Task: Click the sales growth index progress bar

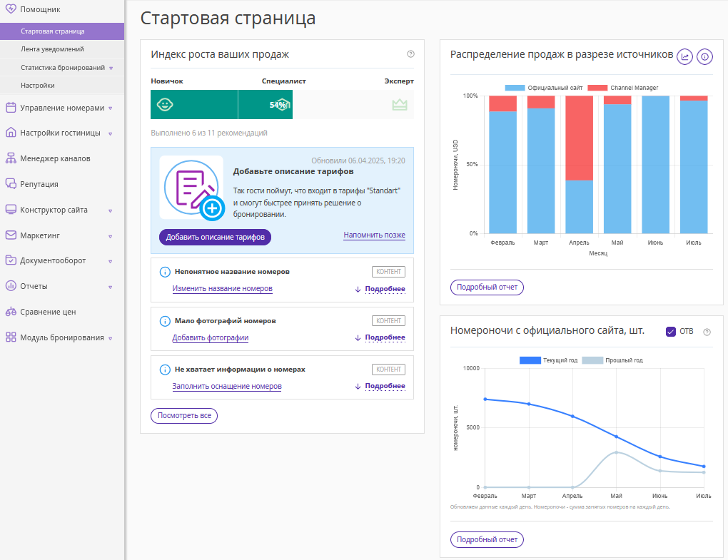Action: [282, 104]
